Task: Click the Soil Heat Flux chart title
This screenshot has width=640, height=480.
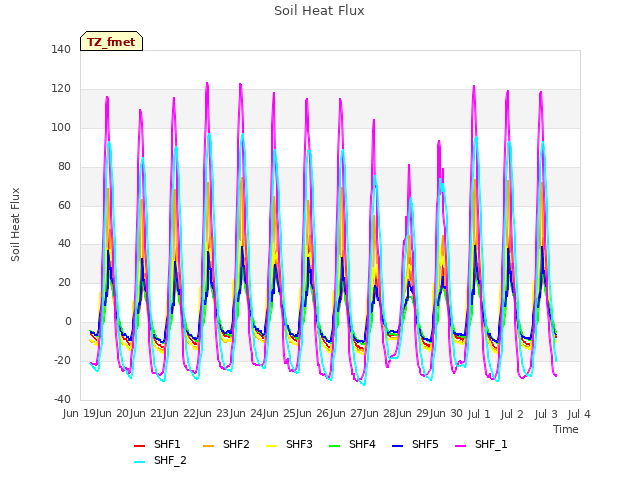Action: [x=319, y=11]
